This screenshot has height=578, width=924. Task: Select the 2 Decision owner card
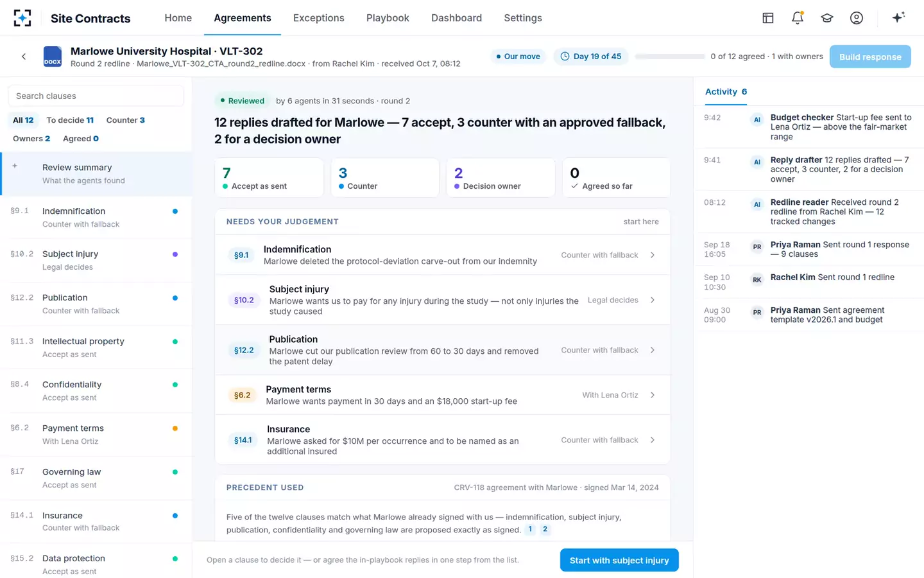[x=501, y=178]
